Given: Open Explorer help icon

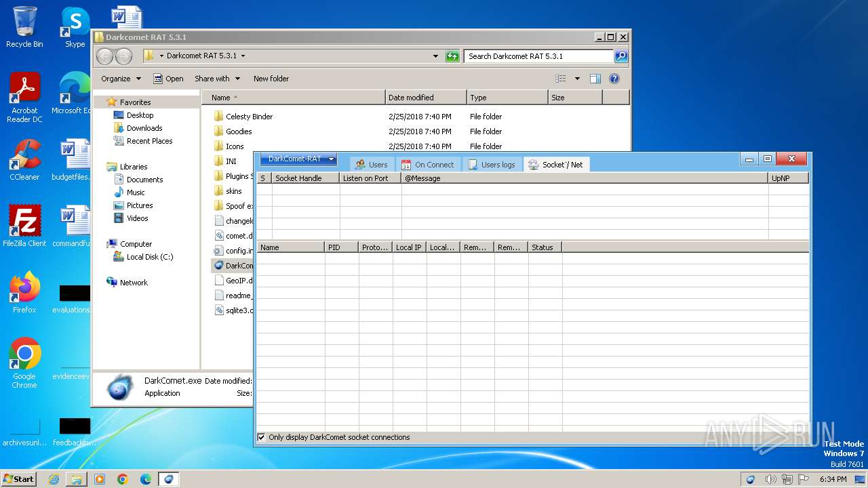Looking at the screenshot, I should click(x=614, y=79).
